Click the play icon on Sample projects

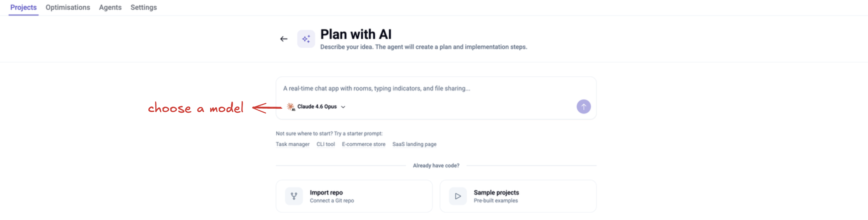click(457, 196)
